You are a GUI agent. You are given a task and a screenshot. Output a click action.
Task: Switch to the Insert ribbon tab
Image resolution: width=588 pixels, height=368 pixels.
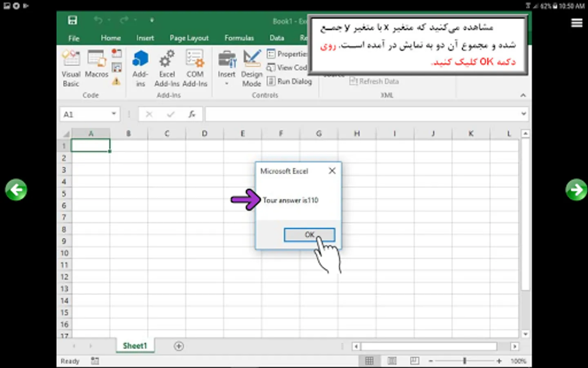(145, 38)
